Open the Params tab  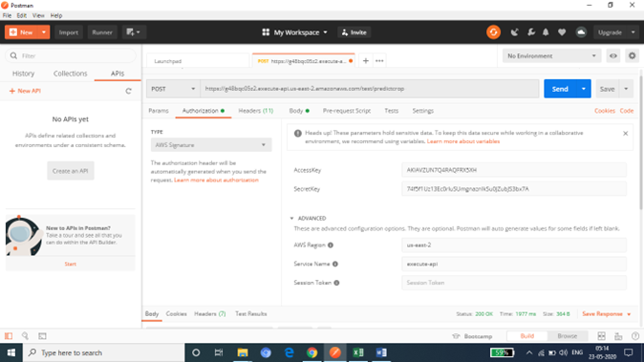click(159, 111)
